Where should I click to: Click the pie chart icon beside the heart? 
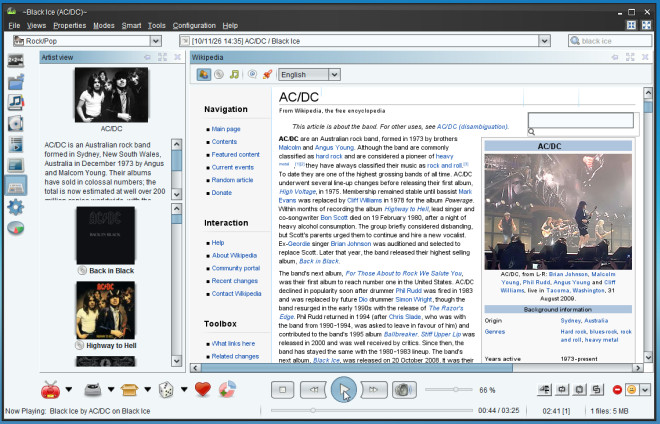pos(227,389)
